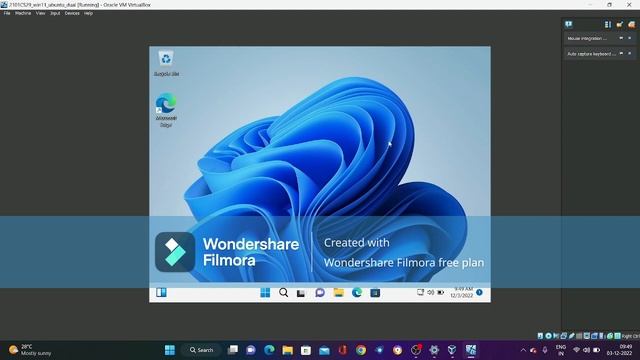This screenshot has width=640, height=360.
Task: Click the guest taskbar Search magnifier
Action: (283, 293)
